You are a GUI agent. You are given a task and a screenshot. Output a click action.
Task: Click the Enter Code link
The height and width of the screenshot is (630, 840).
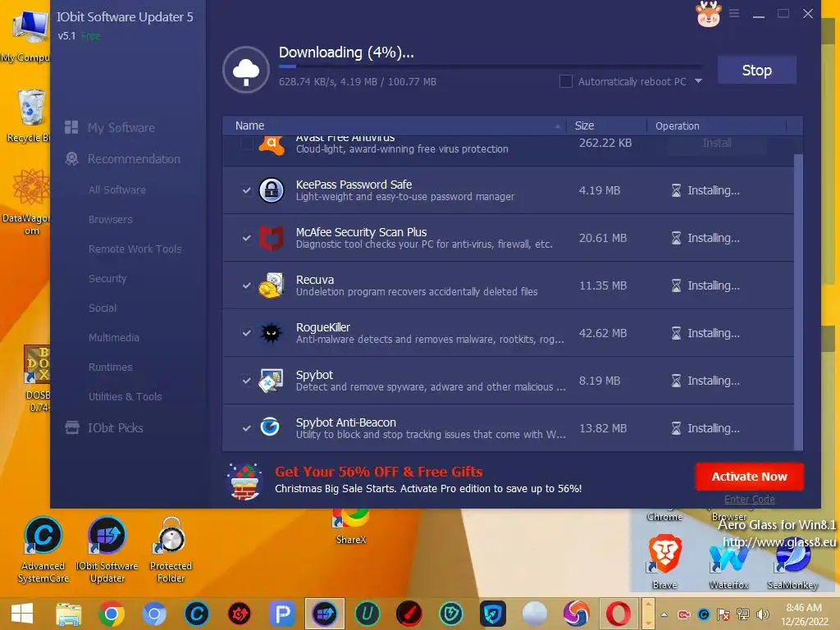[749, 500]
